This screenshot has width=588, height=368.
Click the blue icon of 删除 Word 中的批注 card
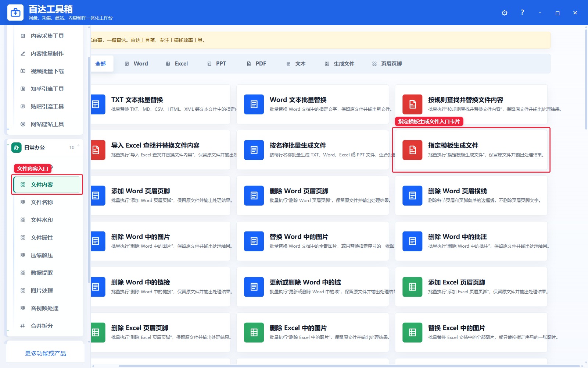point(412,241)
